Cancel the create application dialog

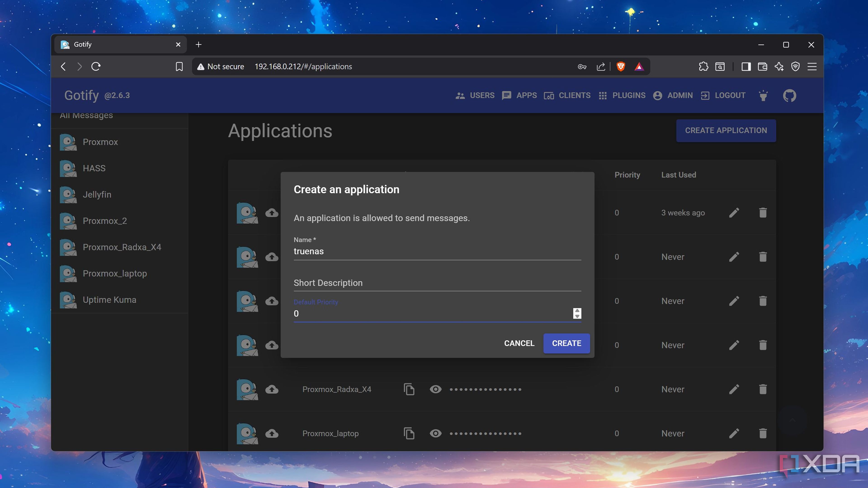click(519, 343)
